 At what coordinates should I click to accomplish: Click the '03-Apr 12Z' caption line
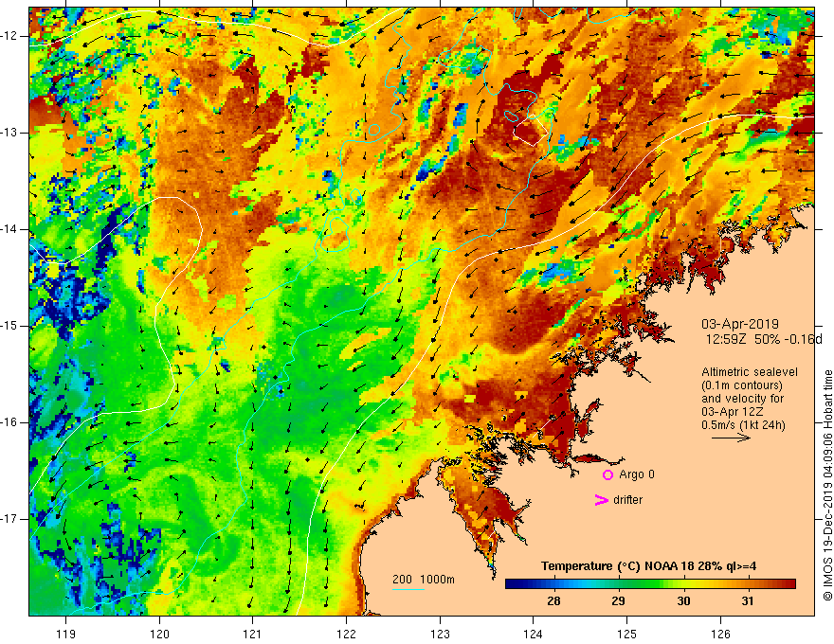click(x=733, y=412)
